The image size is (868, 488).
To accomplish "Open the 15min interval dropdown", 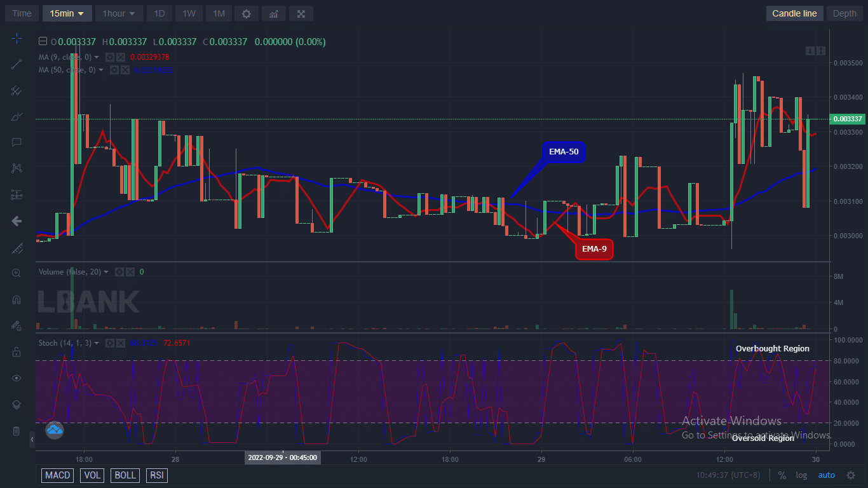I will [67, 13].
